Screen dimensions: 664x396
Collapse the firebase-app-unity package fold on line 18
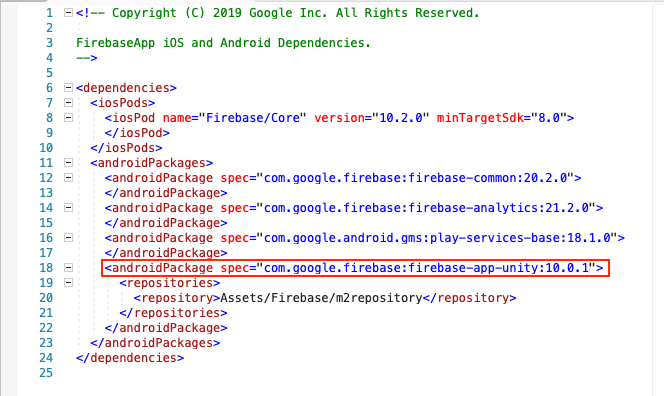tap(68, 268)
